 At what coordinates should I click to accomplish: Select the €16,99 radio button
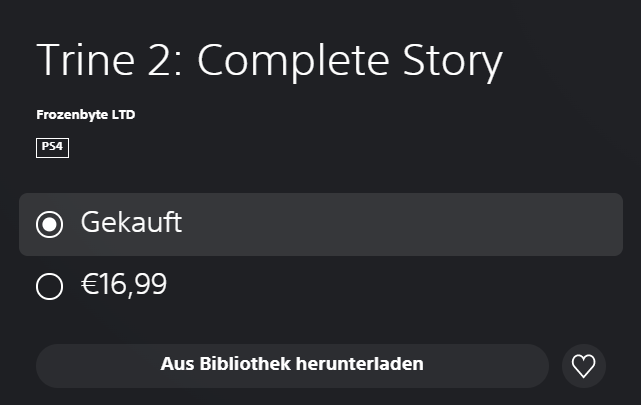pyautogui.click(x=49, y=287)
